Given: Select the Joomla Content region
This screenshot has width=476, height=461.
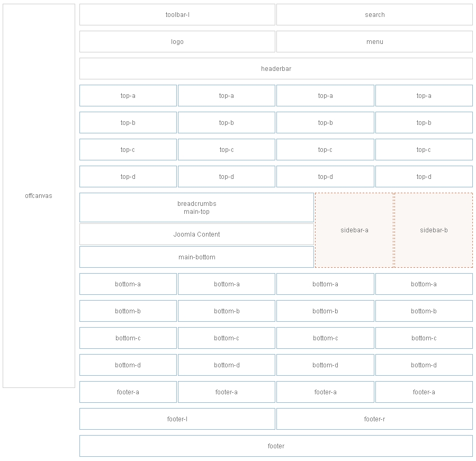Looking at the screenshot, I should pyautogui.click(x=197, y=233).
